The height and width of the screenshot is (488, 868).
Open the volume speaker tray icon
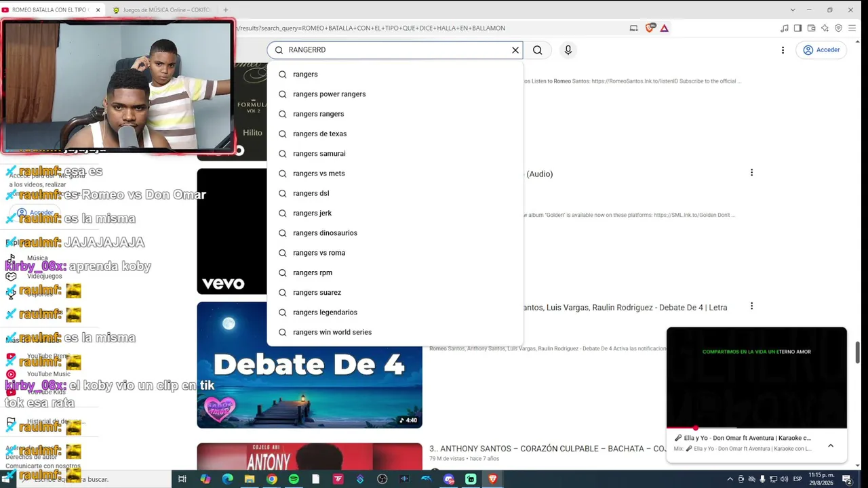pos(784,479)
